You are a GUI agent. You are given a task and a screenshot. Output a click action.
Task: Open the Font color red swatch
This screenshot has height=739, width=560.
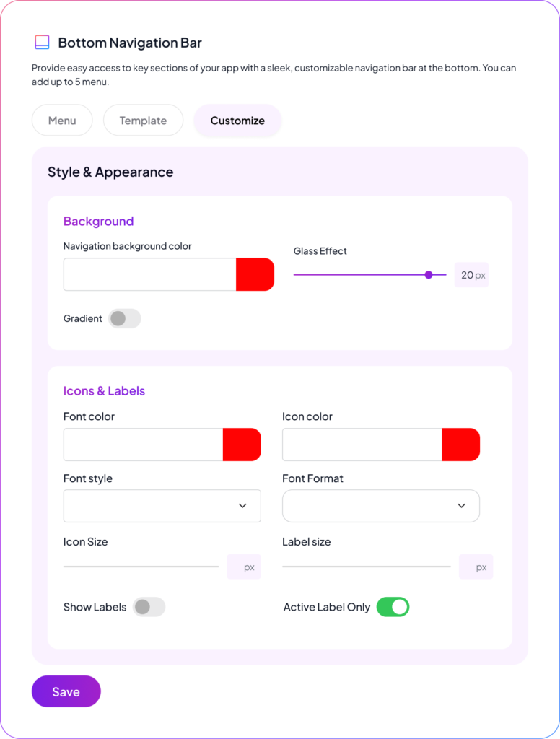point(241,445)
